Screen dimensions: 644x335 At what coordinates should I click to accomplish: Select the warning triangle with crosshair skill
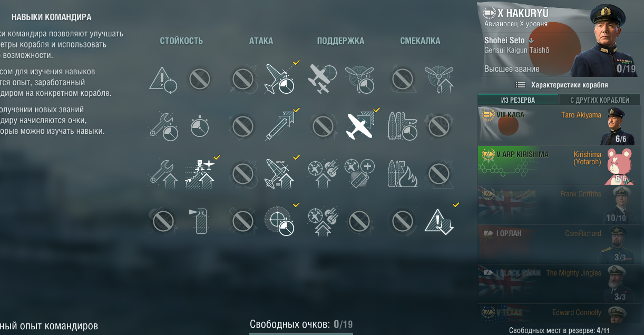(x=163, y=80)
